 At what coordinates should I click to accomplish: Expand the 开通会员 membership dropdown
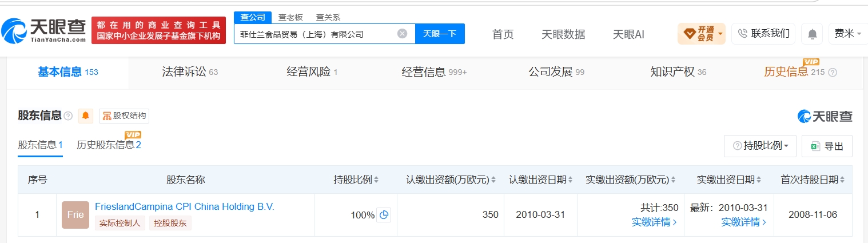(702, 34)
